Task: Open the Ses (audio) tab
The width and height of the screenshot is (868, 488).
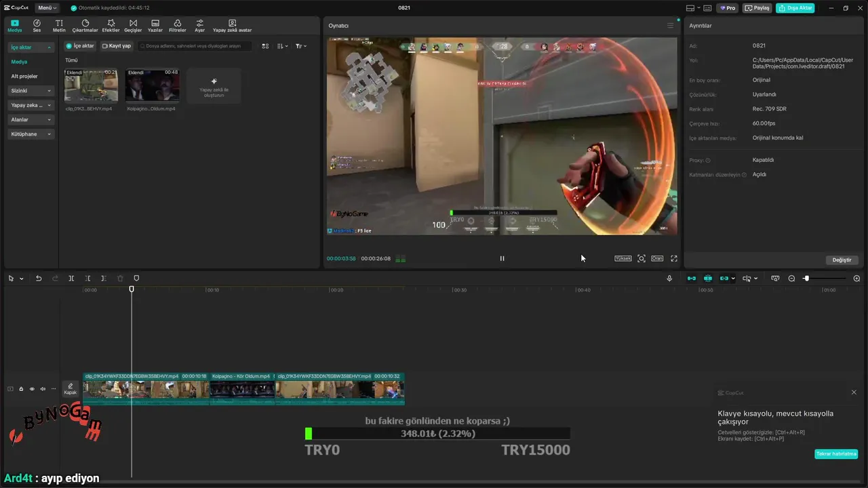Action: [37, 26]
